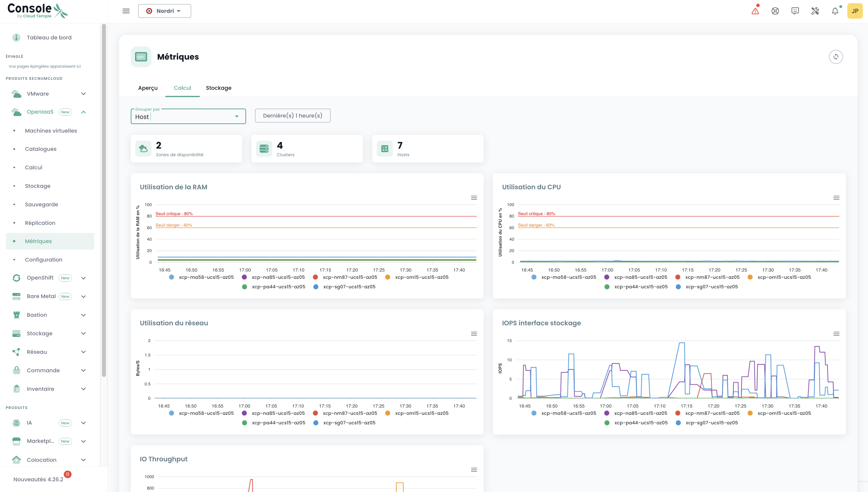Switch to the Stockage tab
This screenshot has height=492, width=868.
[218, 88]
